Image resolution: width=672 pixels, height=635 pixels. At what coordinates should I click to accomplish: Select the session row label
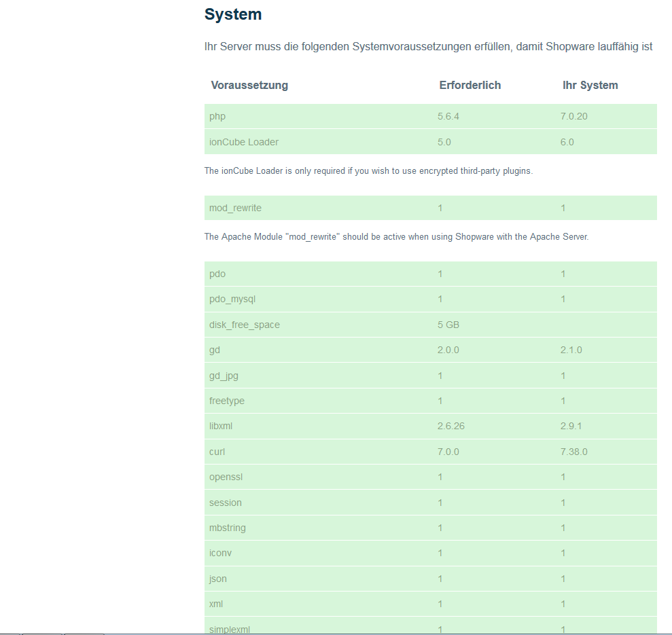[x=226, y=503]
